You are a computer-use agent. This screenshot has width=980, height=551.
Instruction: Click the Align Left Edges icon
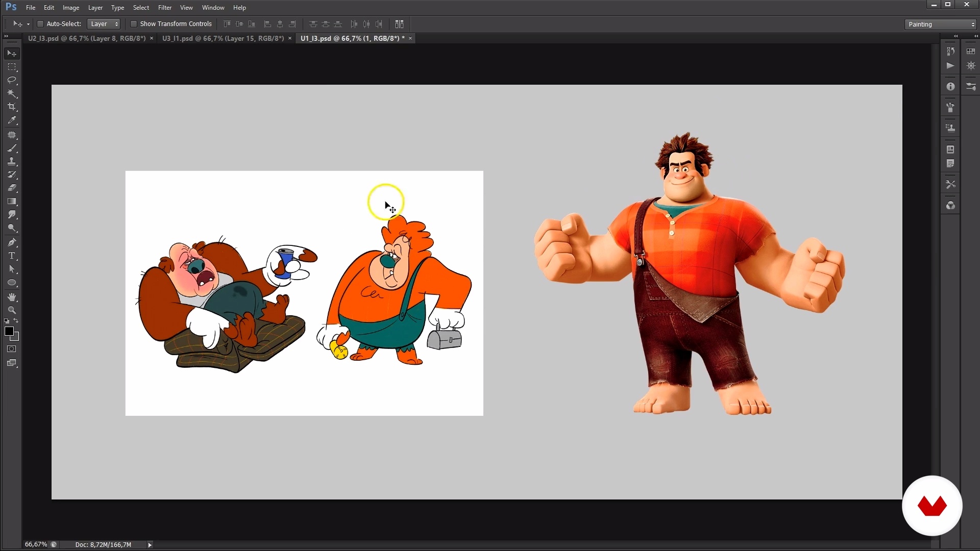click(267, 24)
